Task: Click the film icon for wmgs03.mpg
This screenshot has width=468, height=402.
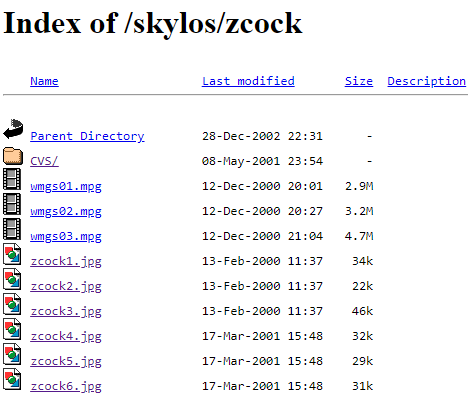Action: (x=12, y=229)
